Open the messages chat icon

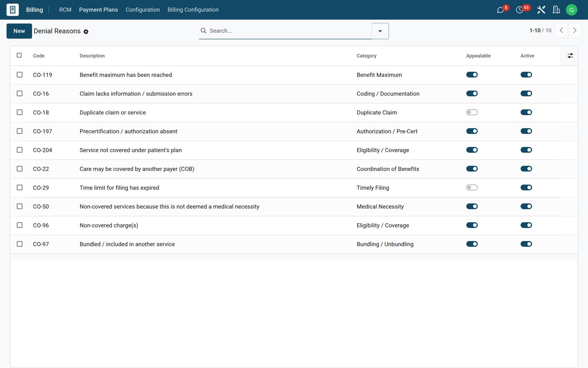(501, 10)
